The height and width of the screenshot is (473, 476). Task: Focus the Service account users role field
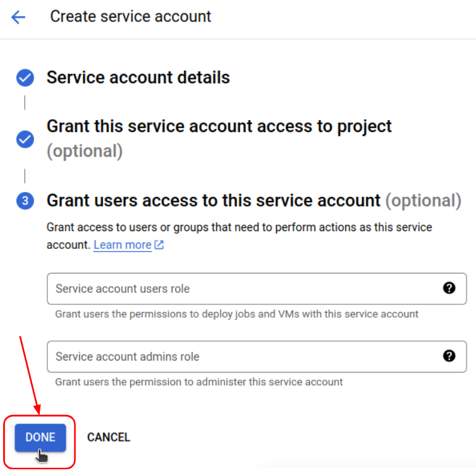(257, 289)
